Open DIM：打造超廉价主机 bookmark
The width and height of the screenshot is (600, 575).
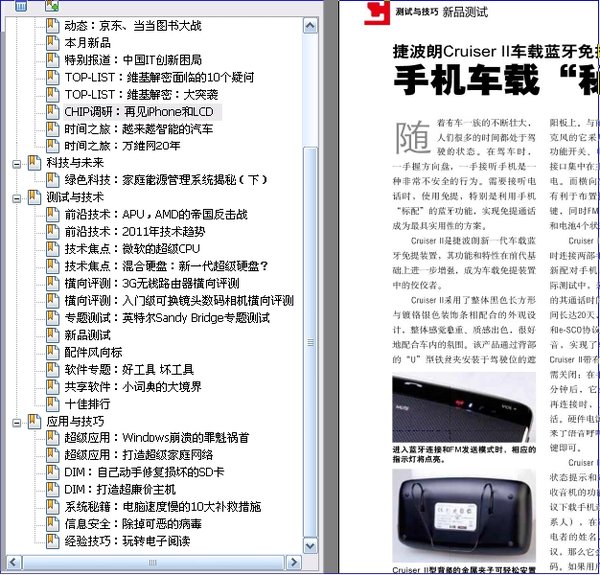tap(120, 489)
